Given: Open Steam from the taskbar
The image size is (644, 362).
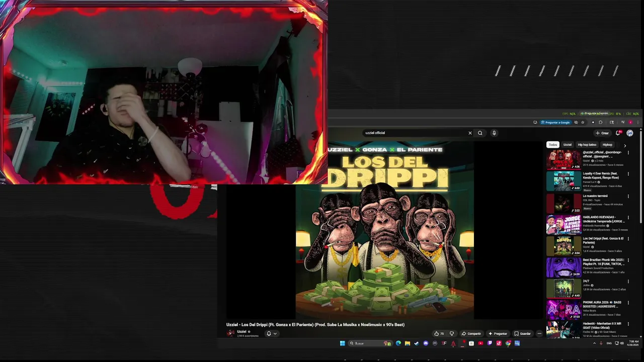Looking at the screenshot, I should point(417,343).
